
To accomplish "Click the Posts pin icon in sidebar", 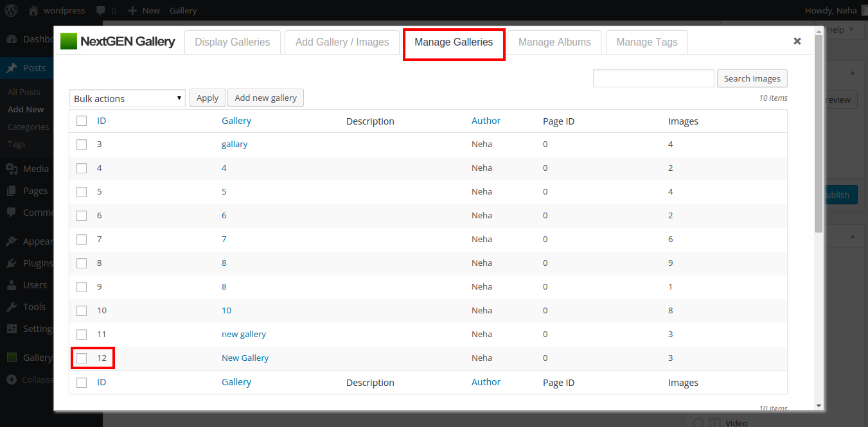I will pos(12,68).
